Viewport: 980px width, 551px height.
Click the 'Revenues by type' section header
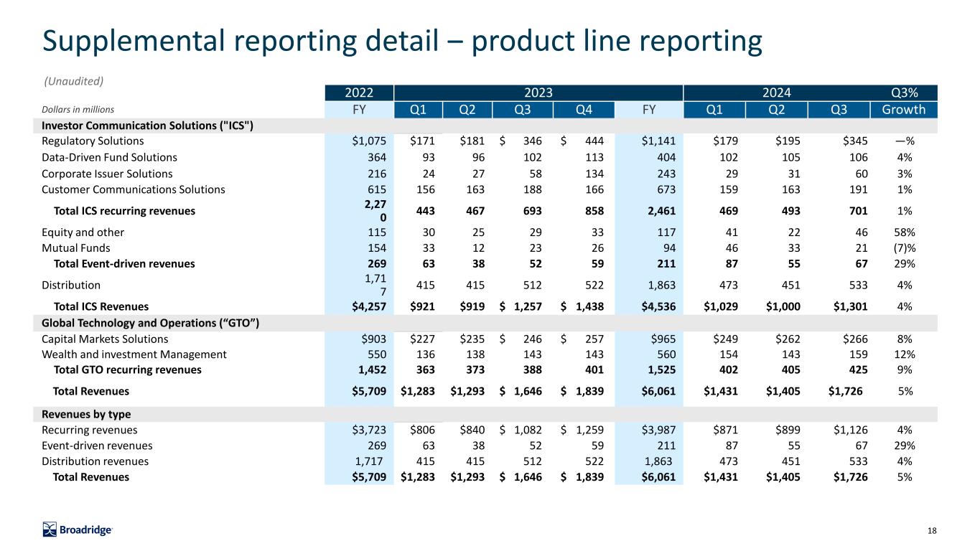(x=85, y=414)
